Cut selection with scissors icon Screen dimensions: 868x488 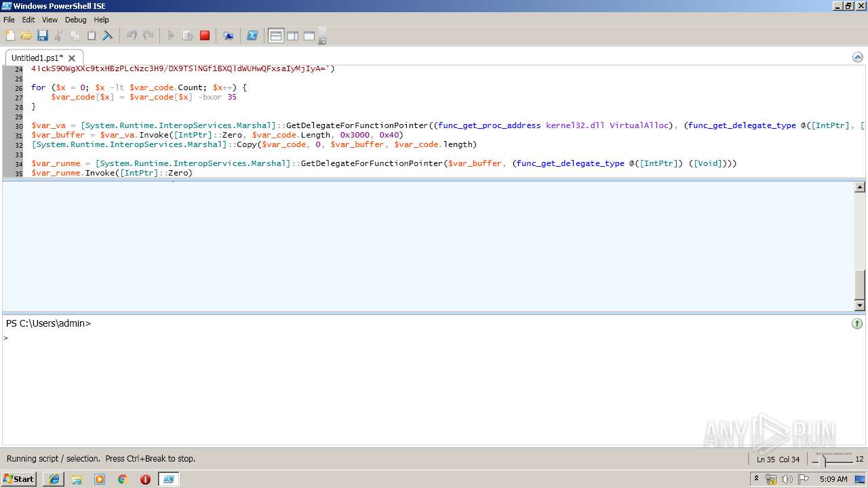point(58,36)
